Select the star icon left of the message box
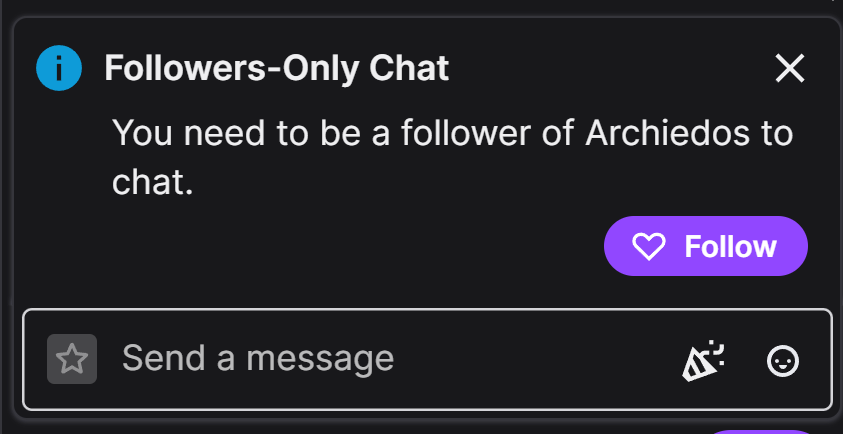Screen dimensions: 843x434 [x=72, y=359]
